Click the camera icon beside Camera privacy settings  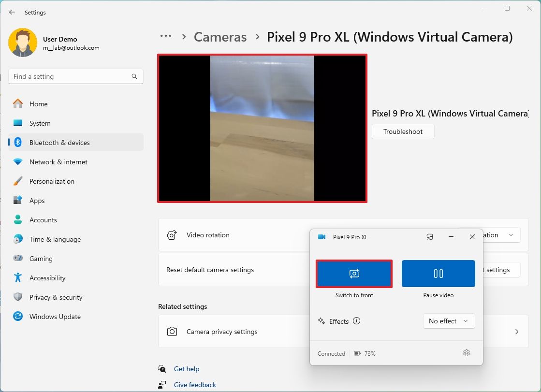click(x=172, y=332)
